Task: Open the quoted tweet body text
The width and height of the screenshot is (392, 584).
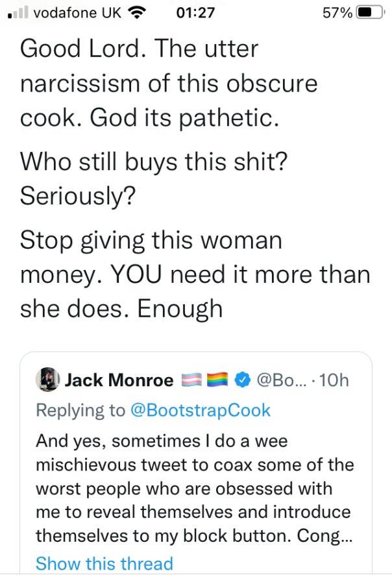Action: tap(195, 488)
